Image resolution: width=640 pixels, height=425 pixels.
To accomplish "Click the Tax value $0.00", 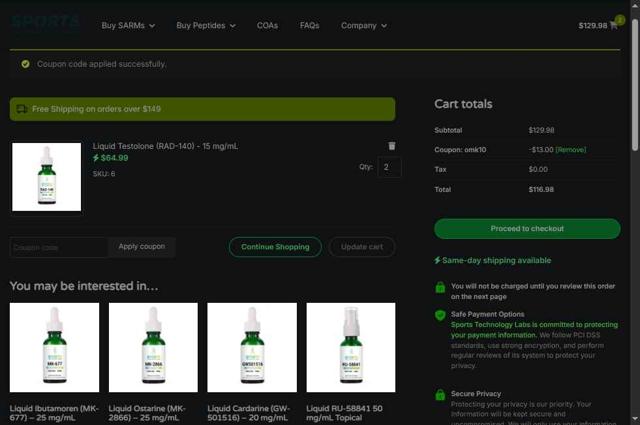I will pyautogui.click(x=538, y=169).
